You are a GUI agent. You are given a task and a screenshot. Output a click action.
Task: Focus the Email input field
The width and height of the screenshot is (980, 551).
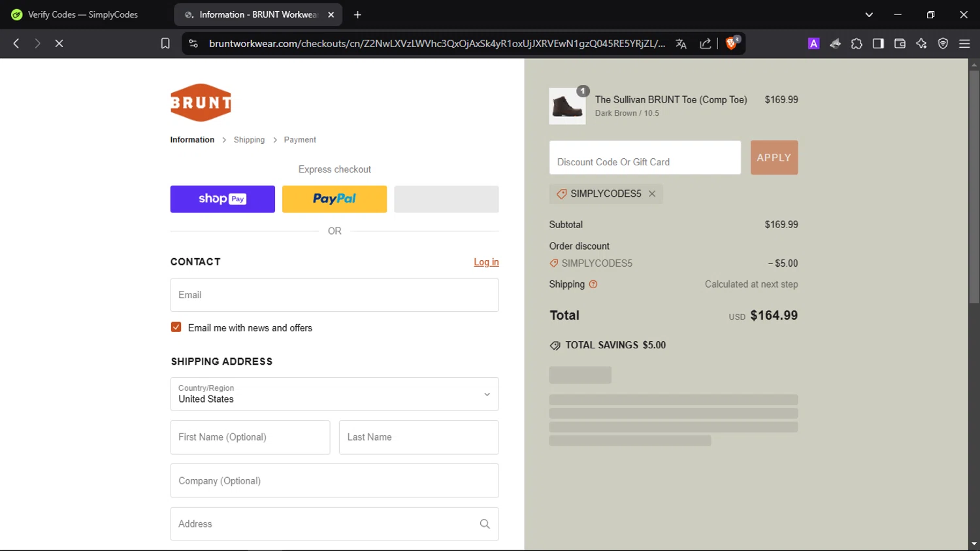[335, 295]
